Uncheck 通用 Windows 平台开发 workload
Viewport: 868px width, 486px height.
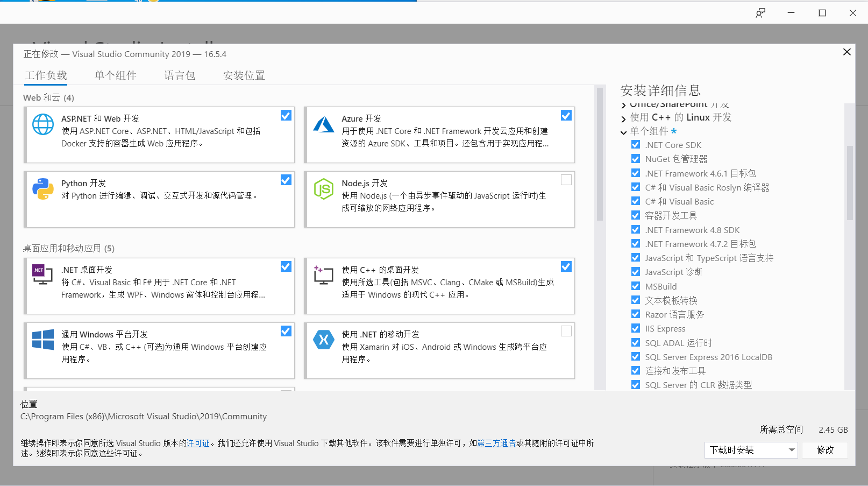click(x=286, y=331)
